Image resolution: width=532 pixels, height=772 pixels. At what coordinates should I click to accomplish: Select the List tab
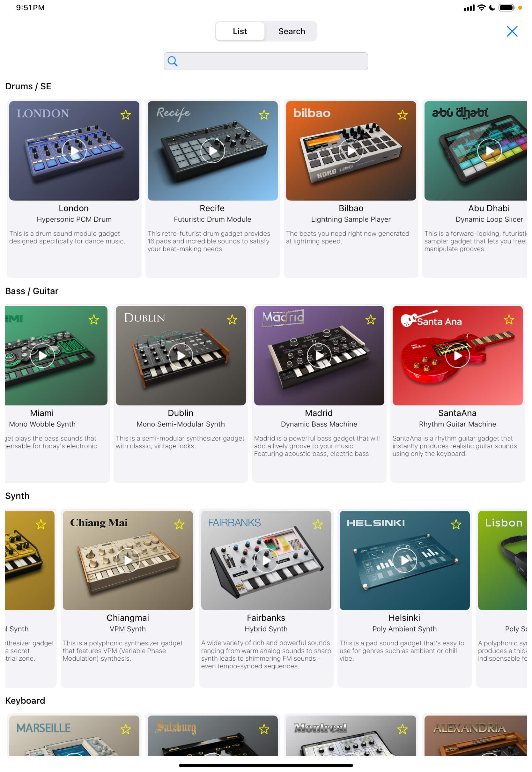(240, 31)
